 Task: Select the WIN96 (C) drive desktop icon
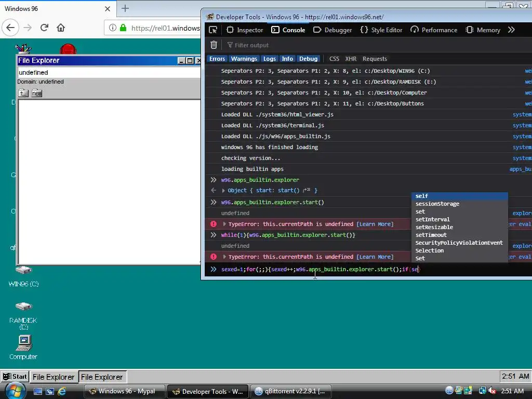click(23, 276)
